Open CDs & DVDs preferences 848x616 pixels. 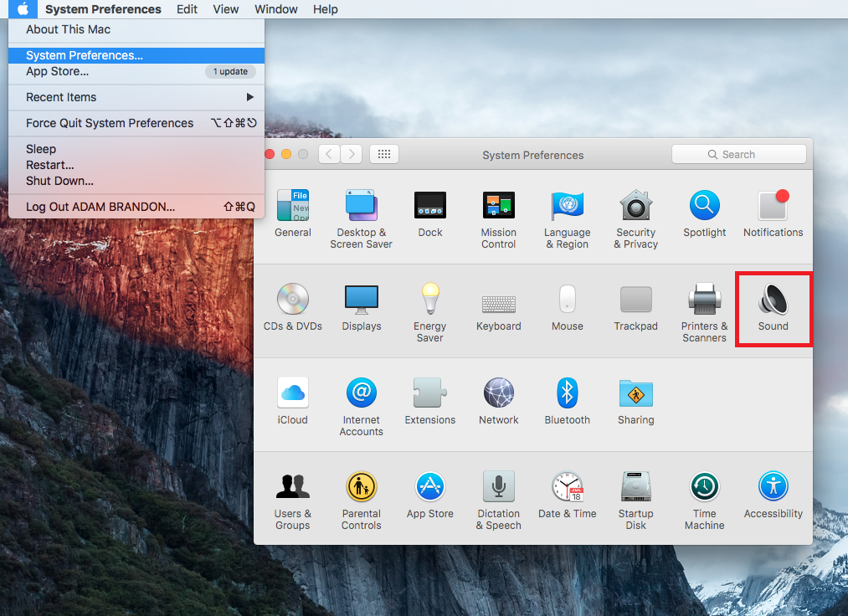293,306
